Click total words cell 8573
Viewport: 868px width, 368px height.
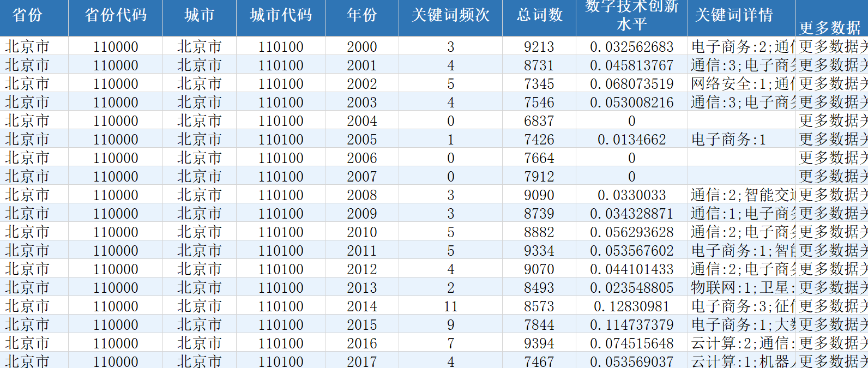coord(539,306)
